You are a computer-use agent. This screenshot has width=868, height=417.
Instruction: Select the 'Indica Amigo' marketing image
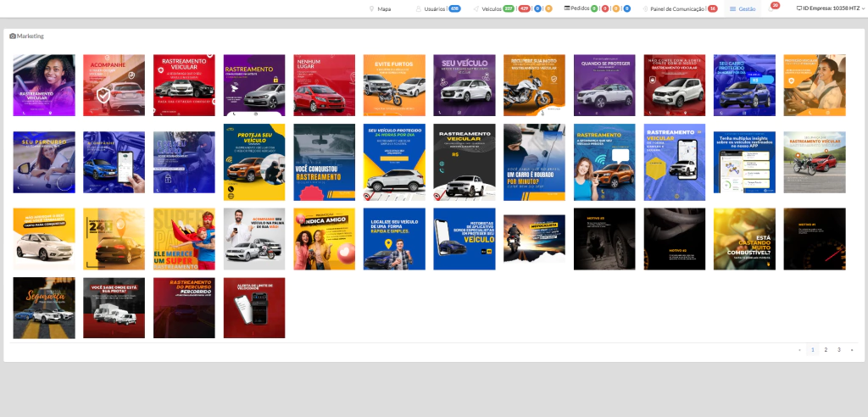pyautogui.click(x=324, y=239)
